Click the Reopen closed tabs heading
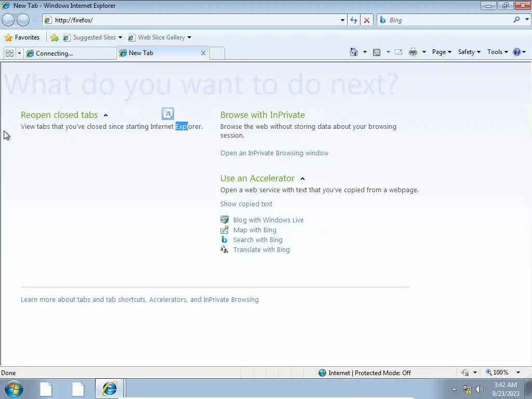 (59, 115)
